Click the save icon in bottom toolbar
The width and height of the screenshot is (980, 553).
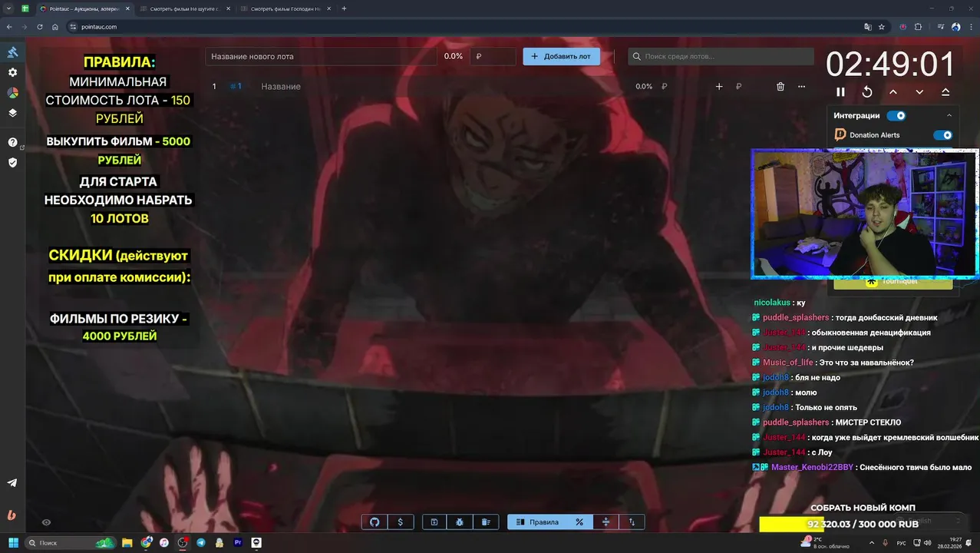click(x=434, y=522)
